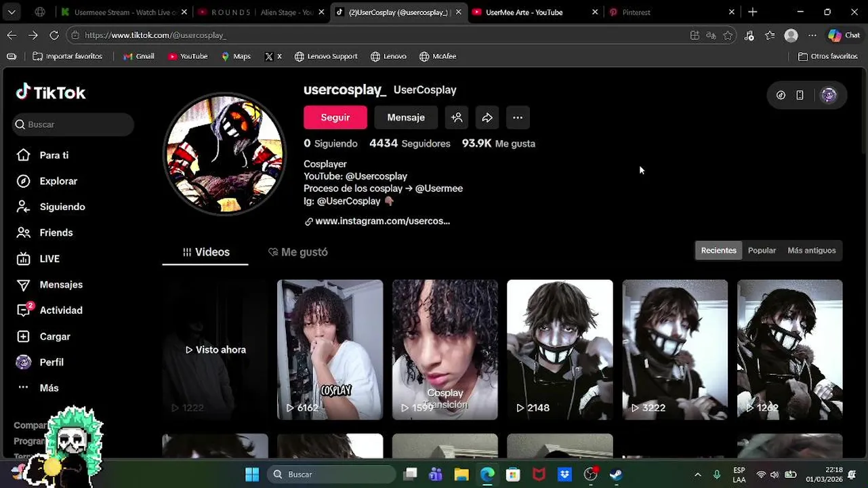The width and height of the screenshot is (868, 488).
Task: Open the video with 1262 views
Action: click(790, 350)
